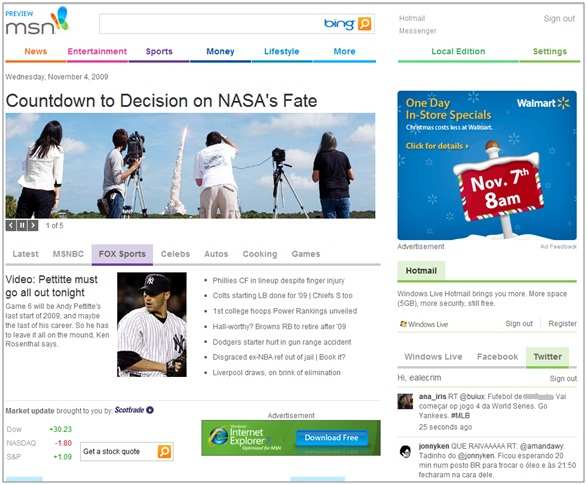Open ana_iris Twitter avatar
Viewport: 587px width, 485px height.
(405, 401)
